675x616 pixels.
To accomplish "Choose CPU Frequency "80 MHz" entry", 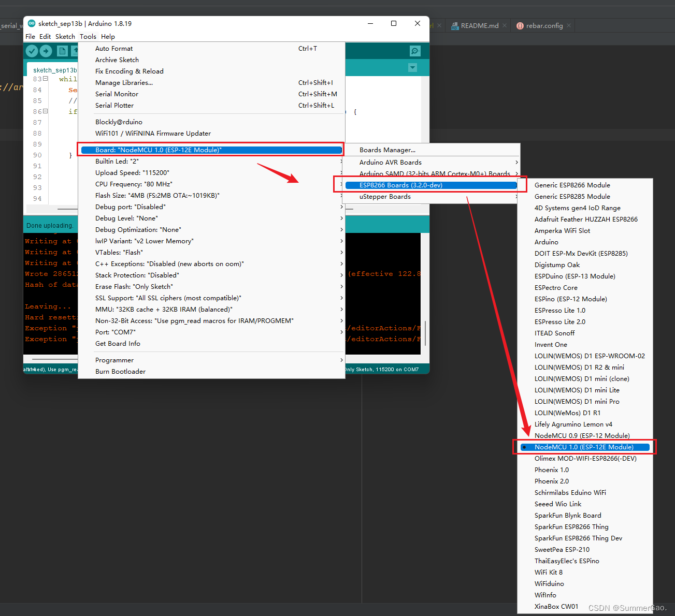I will tap(211, 184).
